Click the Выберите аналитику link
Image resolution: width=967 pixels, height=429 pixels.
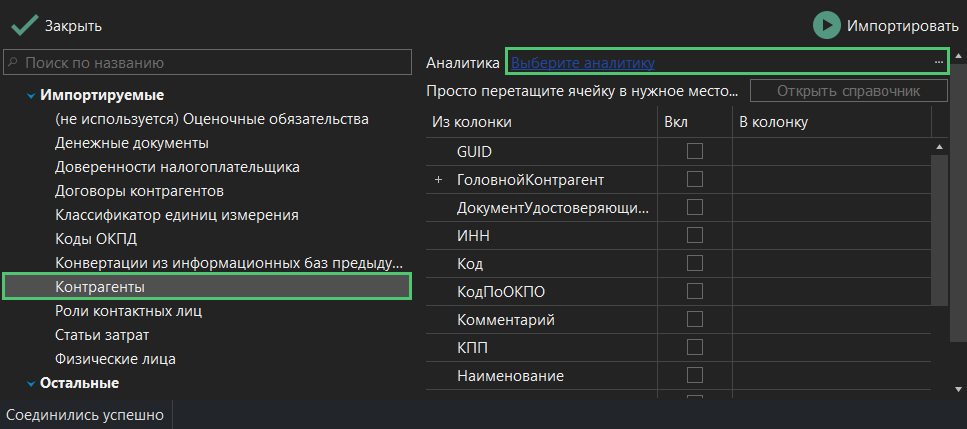[x=582, y=63]
